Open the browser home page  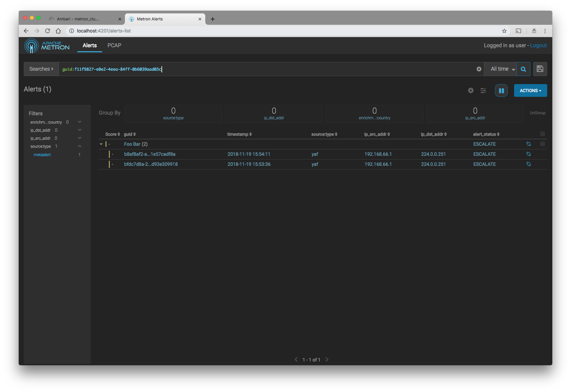[x=58, y=31]
